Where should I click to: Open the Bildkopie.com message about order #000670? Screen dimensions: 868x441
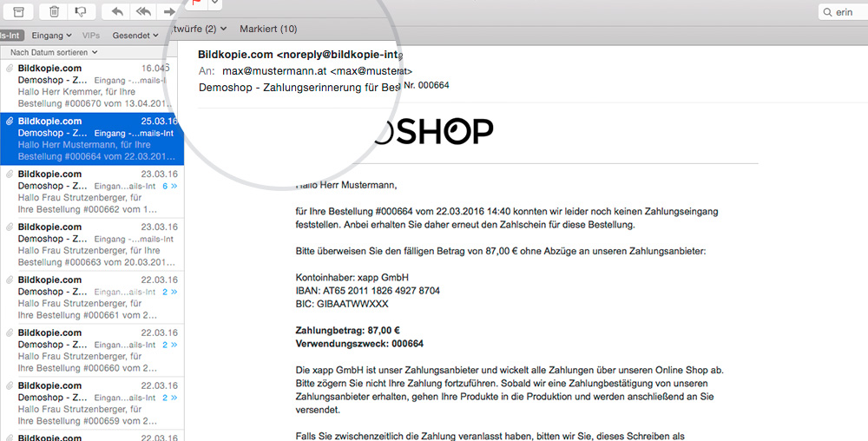(92, 86)
